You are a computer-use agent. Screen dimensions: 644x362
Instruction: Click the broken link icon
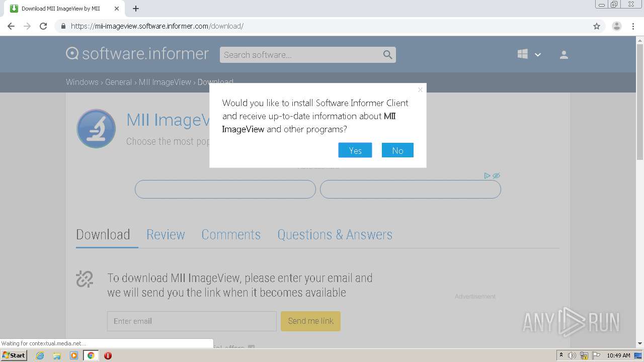pyautogui.click(x=85, y=279)
